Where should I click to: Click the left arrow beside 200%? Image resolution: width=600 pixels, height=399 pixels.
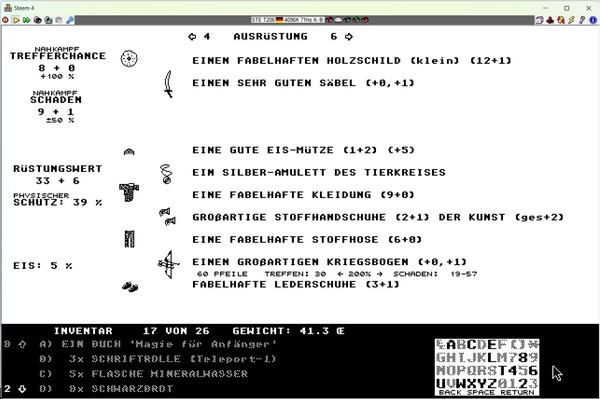(341, 274)
